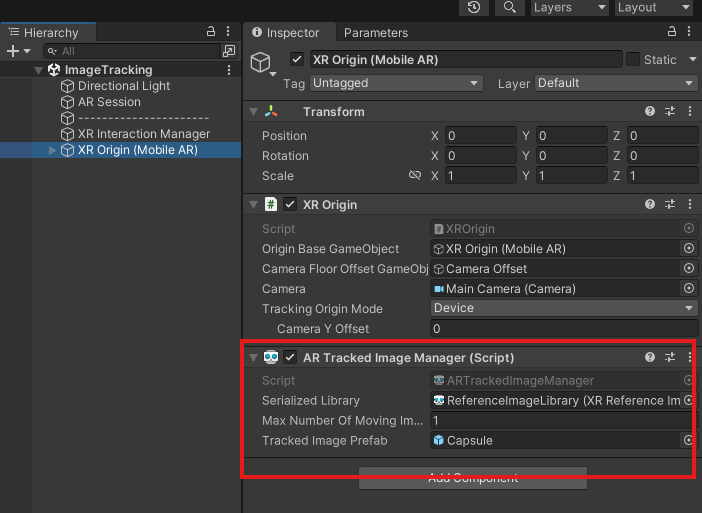Click Rotation Y value field
Image resolution: width=702 pixels, height=513 pixels.
pyautogui.click(x=572, y=156)
